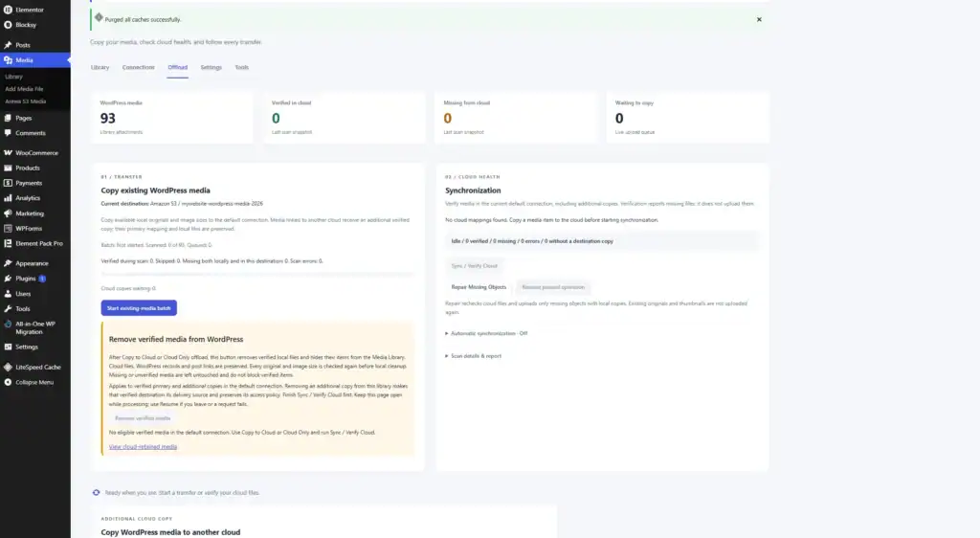Click the Users icon
The image size is (980, 538).
tap(8, 293)
